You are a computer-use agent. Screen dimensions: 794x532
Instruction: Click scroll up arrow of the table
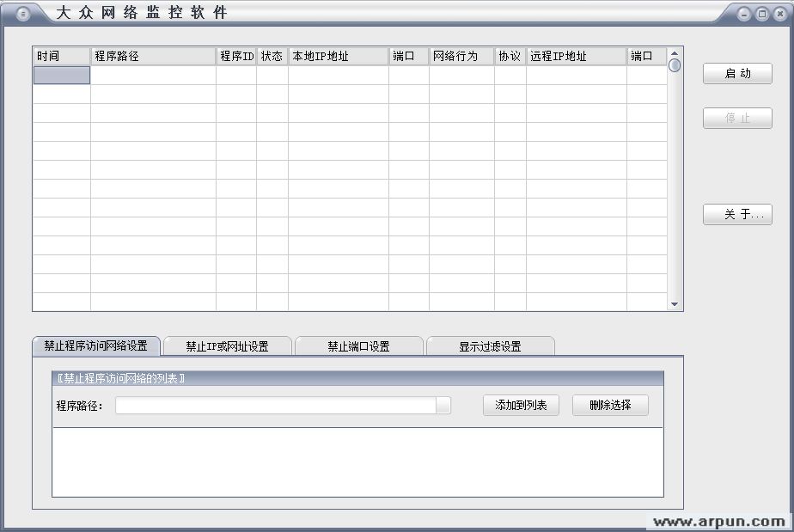coord(675,52)
